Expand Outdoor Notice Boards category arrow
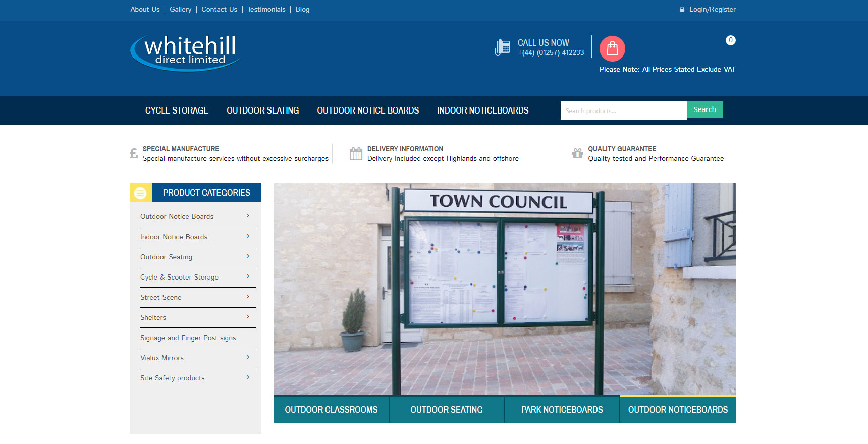 click(x=248, y=216)
